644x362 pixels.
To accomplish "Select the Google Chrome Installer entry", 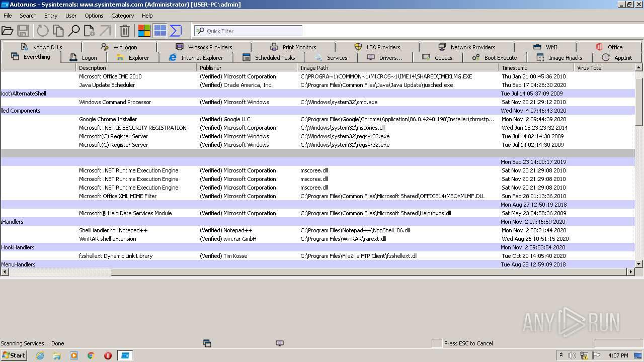I will click(317, 119).
